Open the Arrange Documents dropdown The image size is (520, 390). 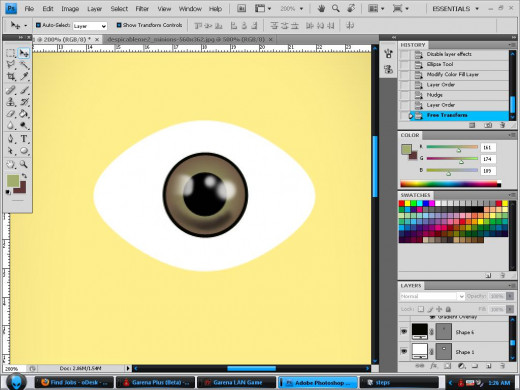click(x=376, y=9)
